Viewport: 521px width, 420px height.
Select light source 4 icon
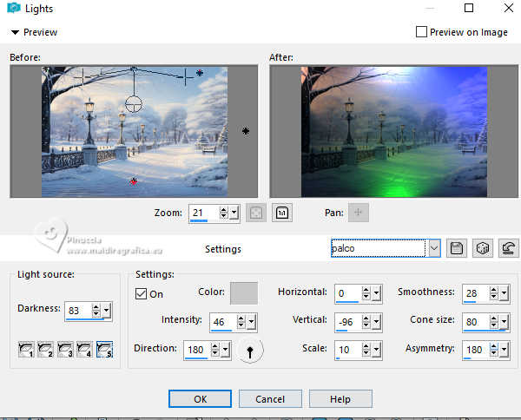coord(84,350)
